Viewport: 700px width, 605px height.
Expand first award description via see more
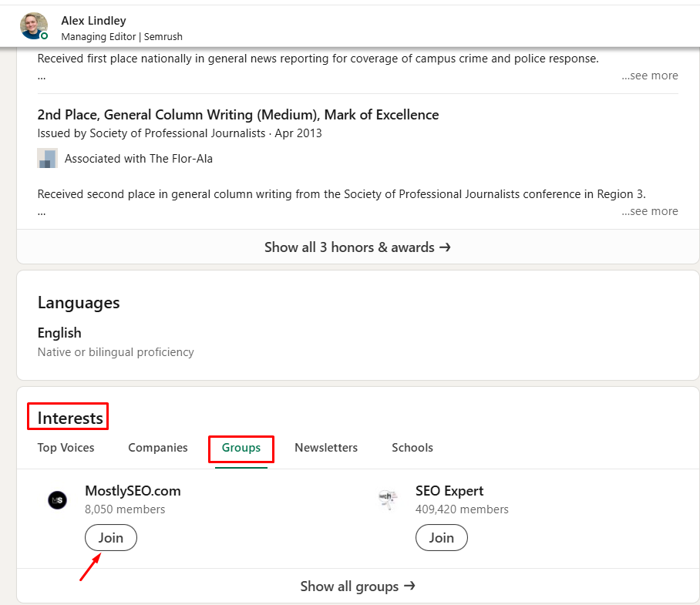650,76
